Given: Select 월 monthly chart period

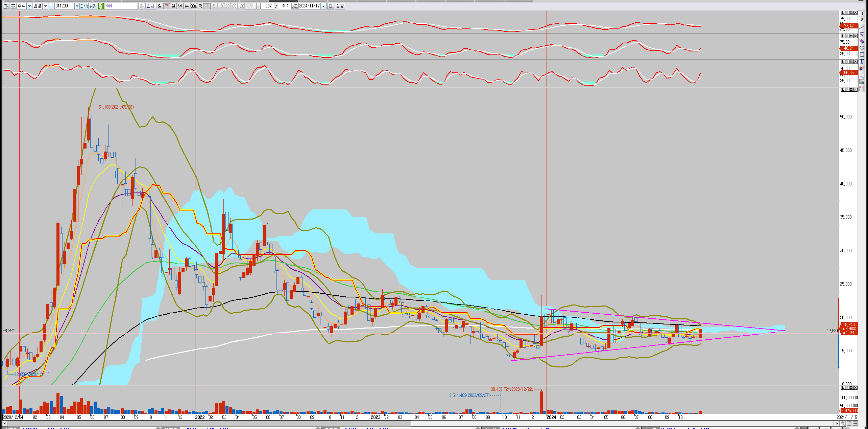Looking at the screenshot, I should pos(173,6).
